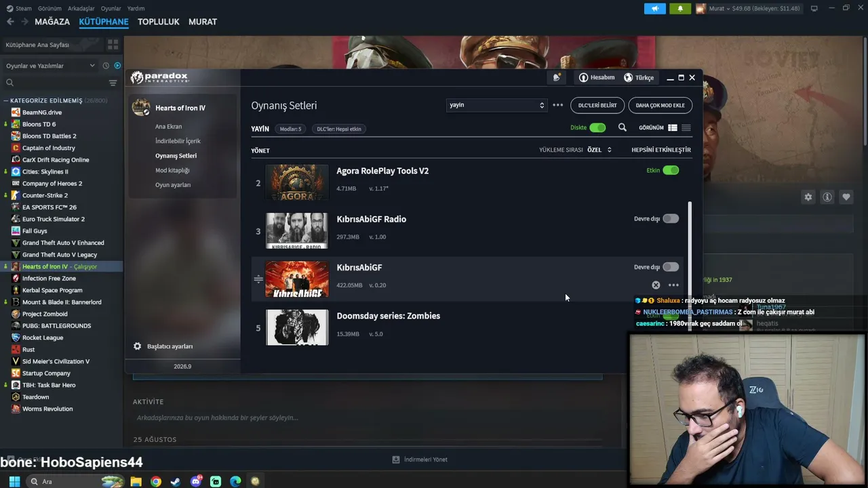Open Google Chrome from the taskbar
Image resolution: width=868 pixels, height=488 pixels.
point(156,481)
